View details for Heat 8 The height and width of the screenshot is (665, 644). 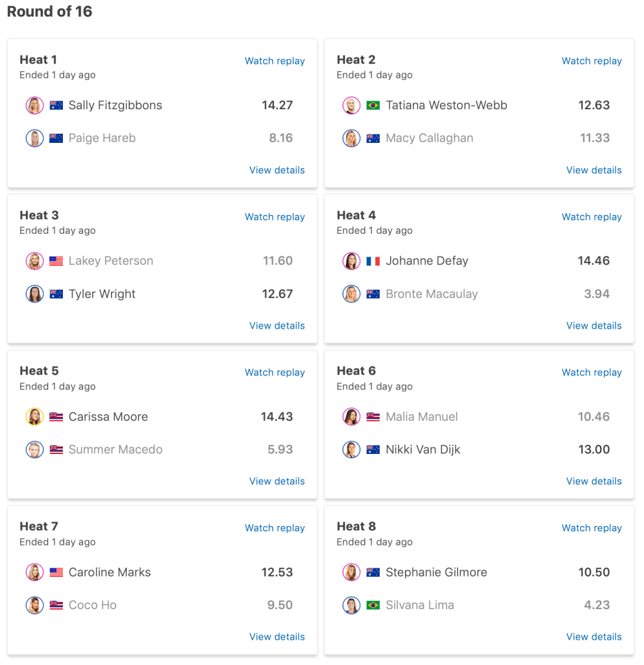(593, 637)
